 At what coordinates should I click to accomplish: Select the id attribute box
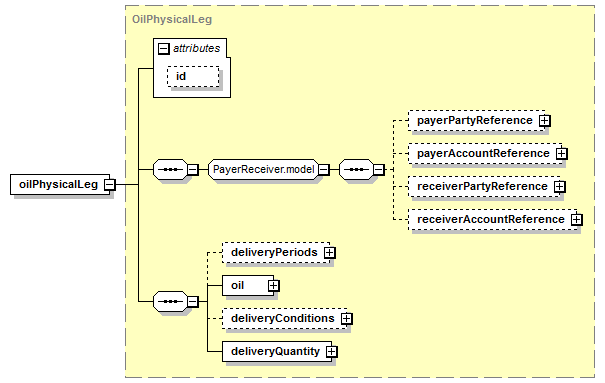(193, 76)
